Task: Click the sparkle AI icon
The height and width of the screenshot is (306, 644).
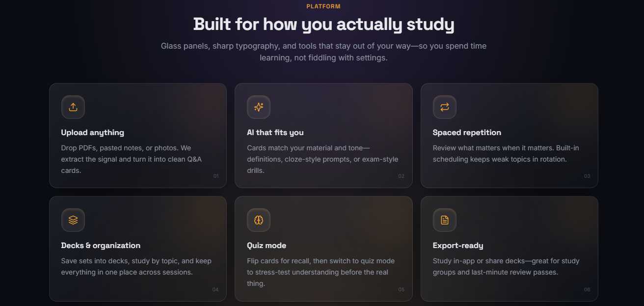Action: (259, 107)
